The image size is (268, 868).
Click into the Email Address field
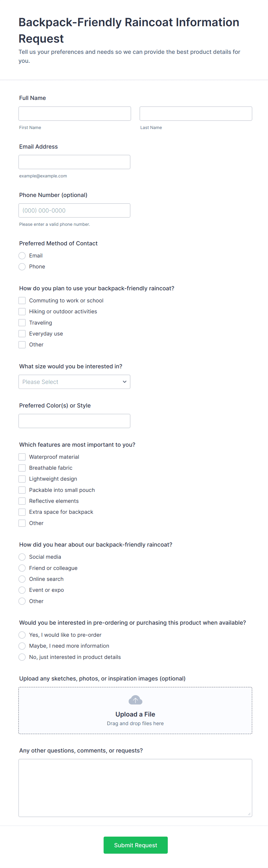click(74, 162)
